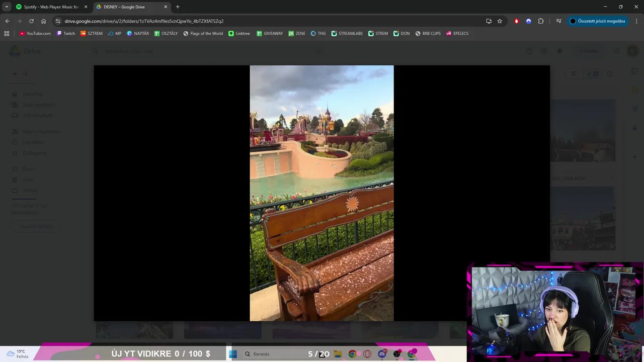Click the Keresés taskbar search box
This screenshot has width=644, height=362.
274,354
